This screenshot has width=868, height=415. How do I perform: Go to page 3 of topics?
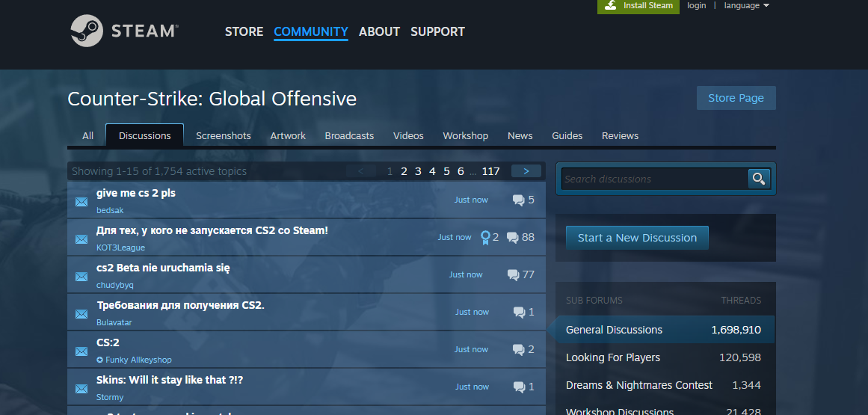418,171
